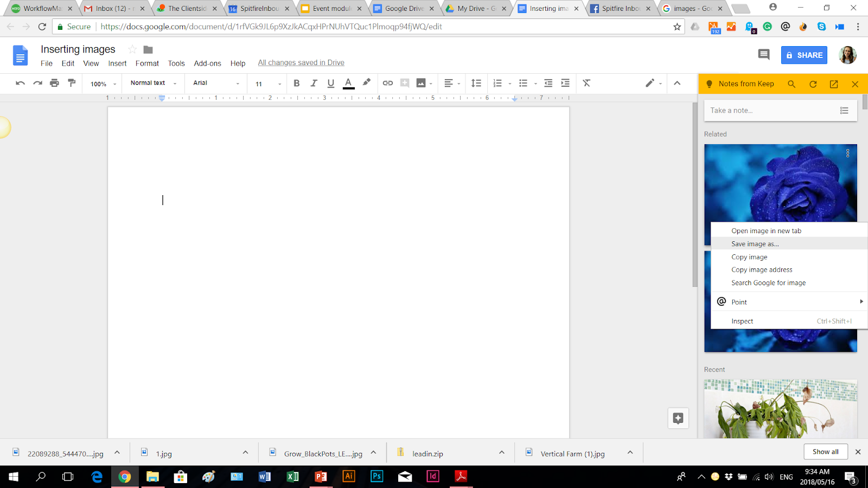Screen dimensions: 868x488
Task: Print the document using the printer icon
Action: coord(54,83)
